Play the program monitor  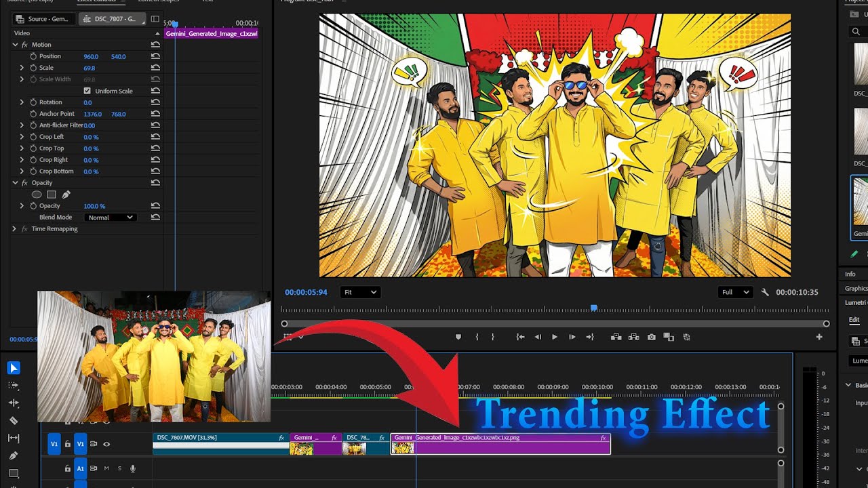pyautogui.click(x=555, y=337)
